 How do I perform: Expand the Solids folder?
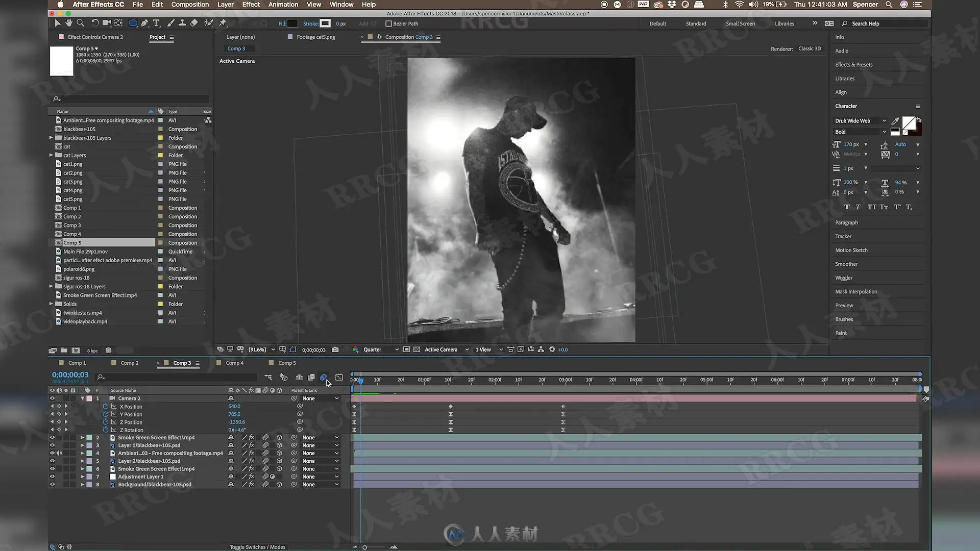click(51, 304)
